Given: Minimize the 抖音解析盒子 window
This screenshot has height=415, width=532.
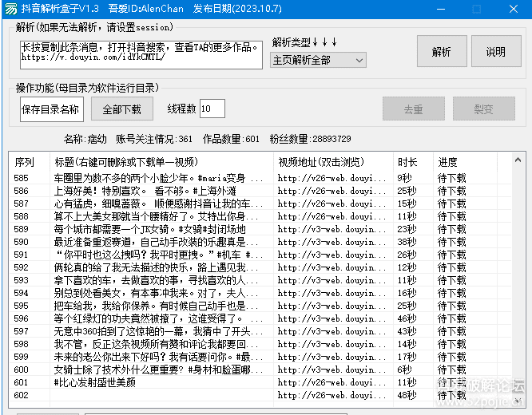Looking at the screenshot, I should pyautogui.click(x=441, y=9).
